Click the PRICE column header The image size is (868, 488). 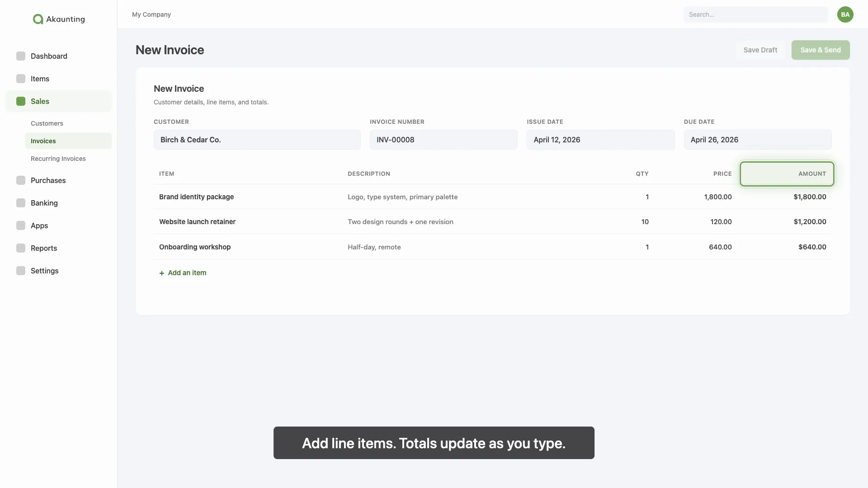pos(722,174)
